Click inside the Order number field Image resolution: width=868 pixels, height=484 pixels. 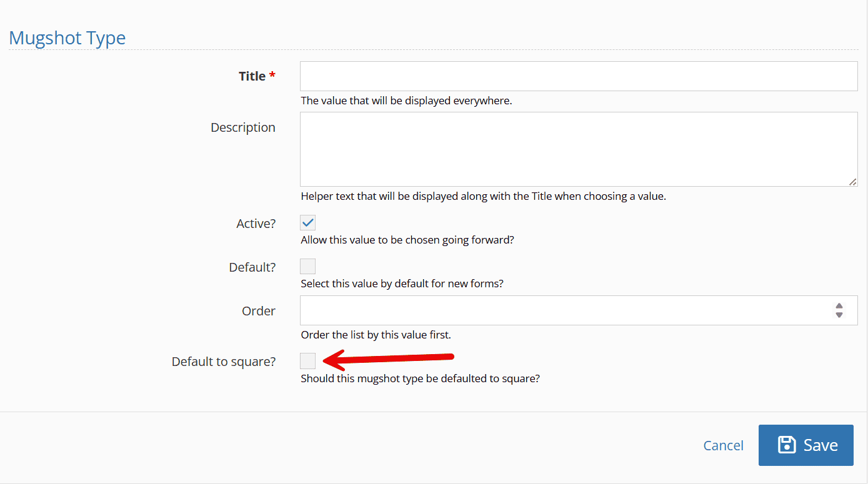pos(562,310)
